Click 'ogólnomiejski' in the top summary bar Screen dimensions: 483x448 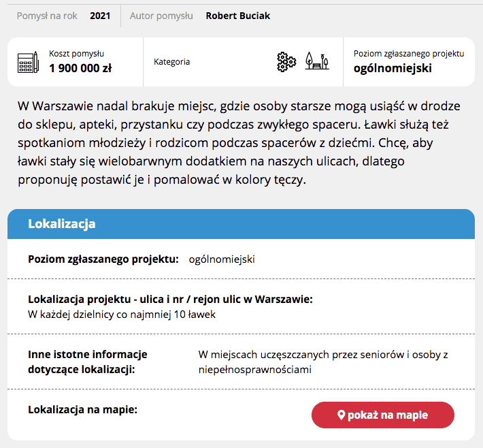pyautogui.click(x=393, y=68)
